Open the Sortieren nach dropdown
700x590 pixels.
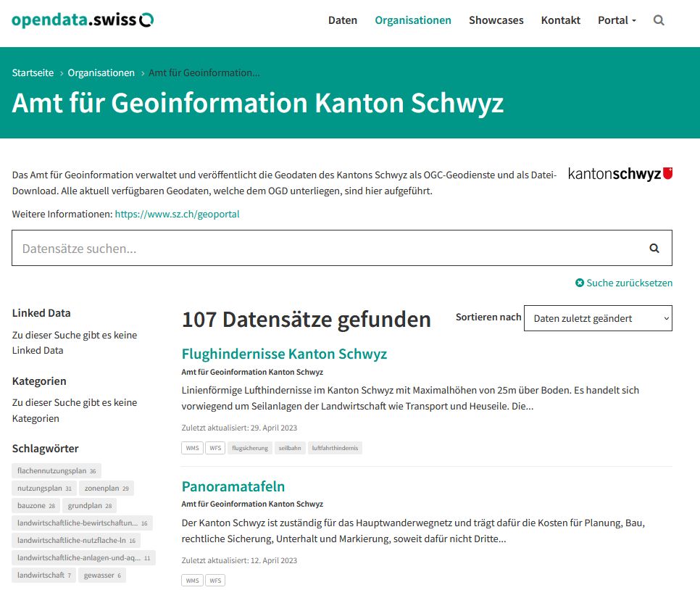[x=598, y=317]
